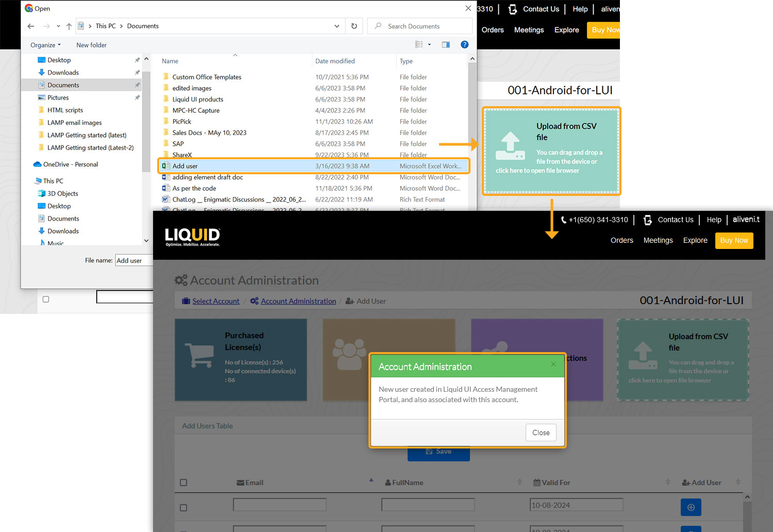Select This PC in navigation pane
Screen dimensions: 773x532
click(53, 181)
